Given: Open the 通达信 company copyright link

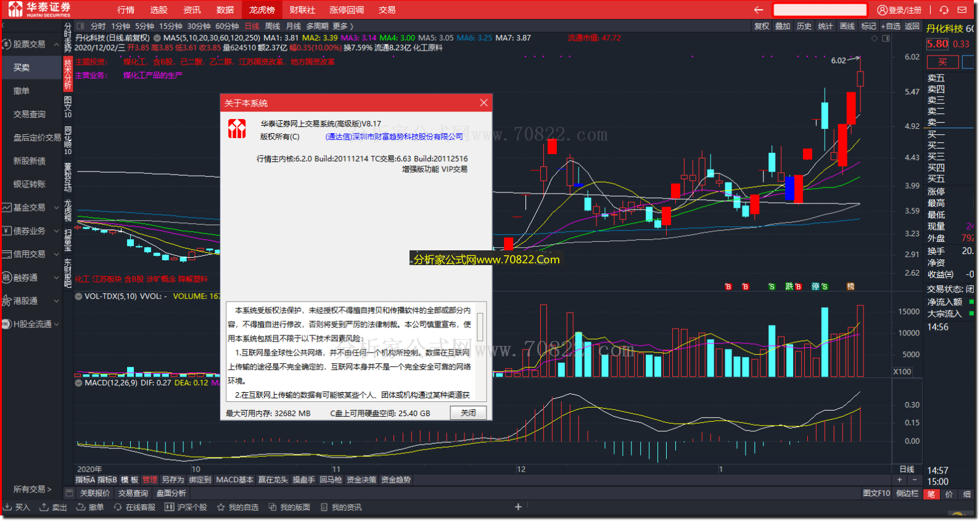Looking at the screenshot, I should [394, 137].
